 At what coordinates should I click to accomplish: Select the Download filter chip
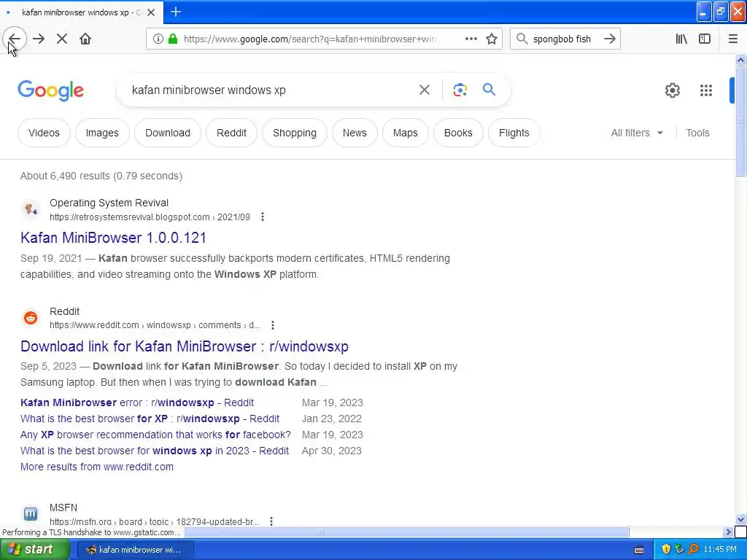pos(168,133)
